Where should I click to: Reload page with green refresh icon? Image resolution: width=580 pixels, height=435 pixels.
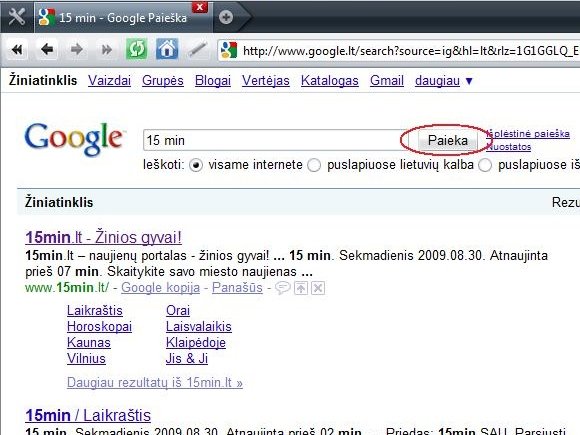pyautogui.click(x=136, y=49)
